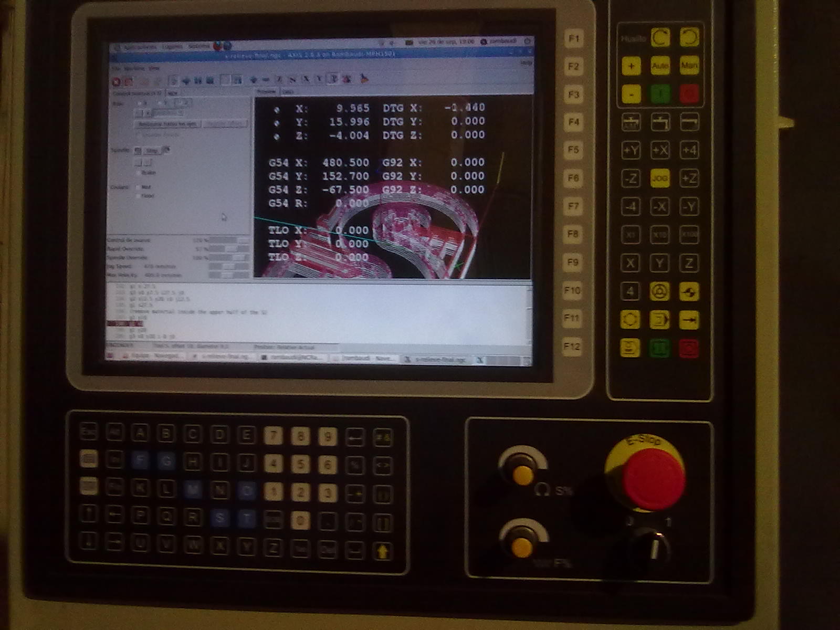Select the 'remove material inside' comment line

tap(198, 312)
